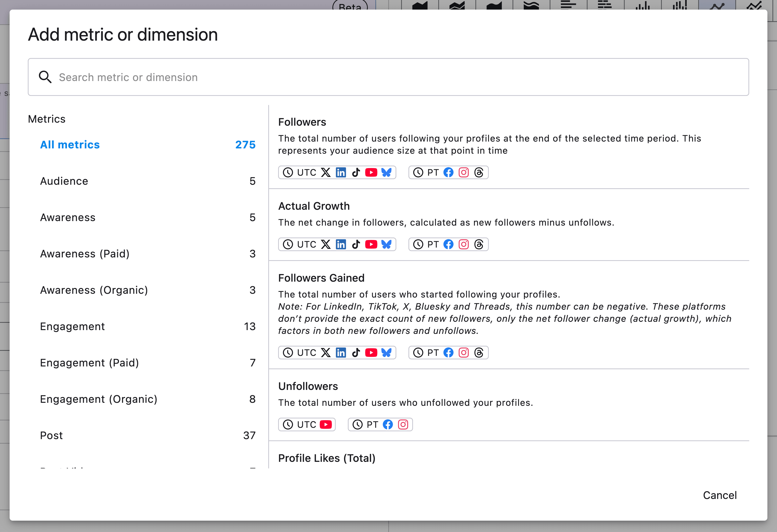This screenshot has height=532, width=777.
Task: Select the Awareness (Organic) category
Action: click(148, 290)
